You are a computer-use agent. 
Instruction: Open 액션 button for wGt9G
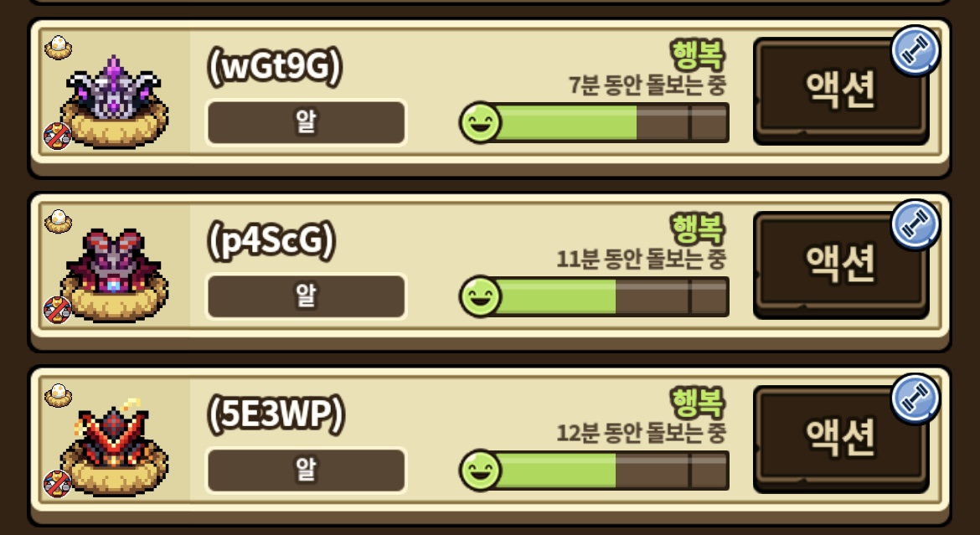coord(841,91)
